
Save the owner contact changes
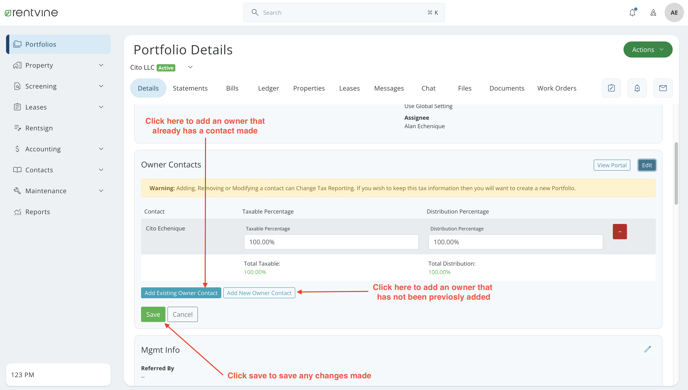coord(153,314)
